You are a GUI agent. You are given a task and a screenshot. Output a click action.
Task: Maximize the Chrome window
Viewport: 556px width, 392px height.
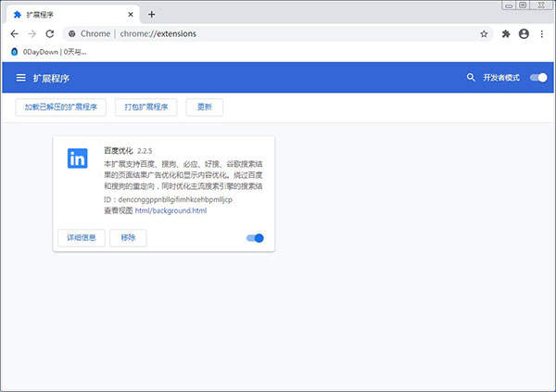(523, 5)
